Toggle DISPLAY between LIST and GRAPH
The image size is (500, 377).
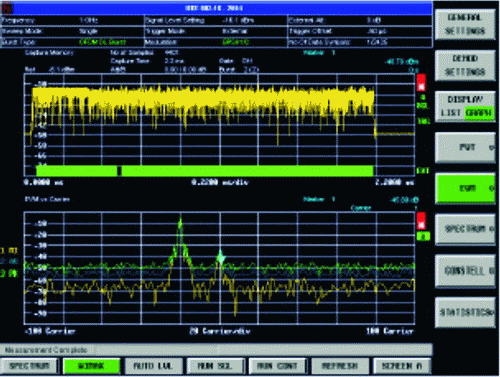(465, 106)
